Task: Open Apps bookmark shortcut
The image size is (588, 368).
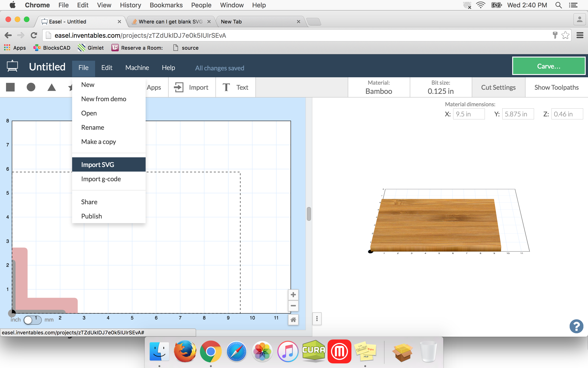Action: click(x=15, y=48)
